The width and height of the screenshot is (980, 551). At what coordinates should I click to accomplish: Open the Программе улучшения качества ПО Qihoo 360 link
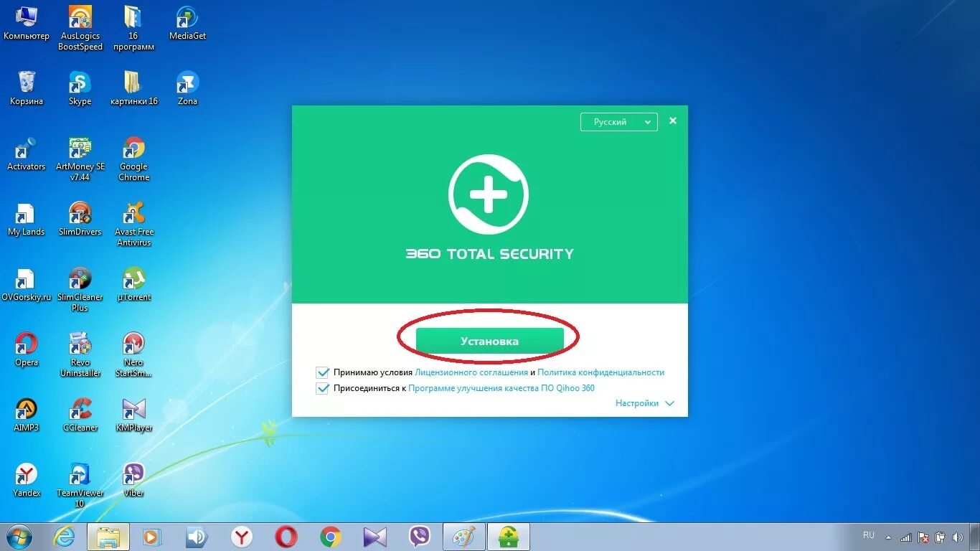[x=501, y=388]
